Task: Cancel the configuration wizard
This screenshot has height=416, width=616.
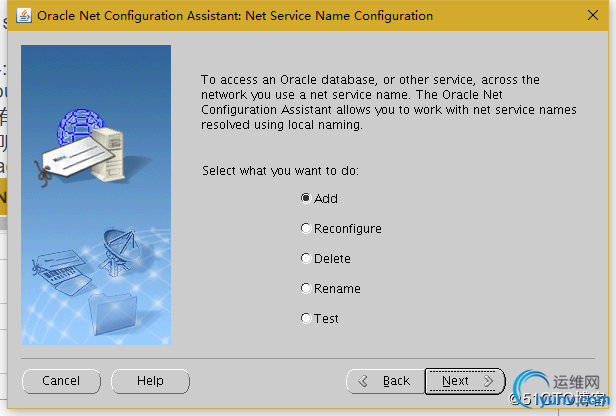Action: click(61, 381)
